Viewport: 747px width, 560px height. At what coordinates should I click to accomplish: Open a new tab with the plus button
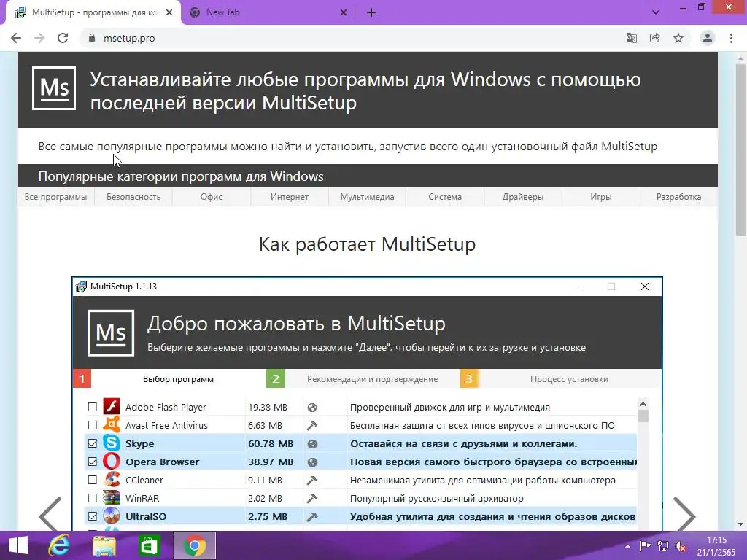point(371,13)
